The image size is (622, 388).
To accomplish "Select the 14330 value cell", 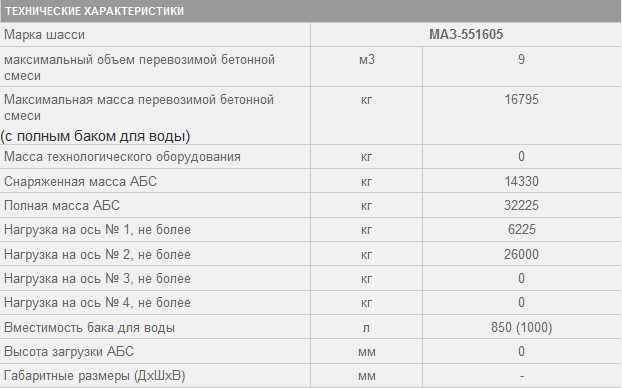I will point(521,181).
